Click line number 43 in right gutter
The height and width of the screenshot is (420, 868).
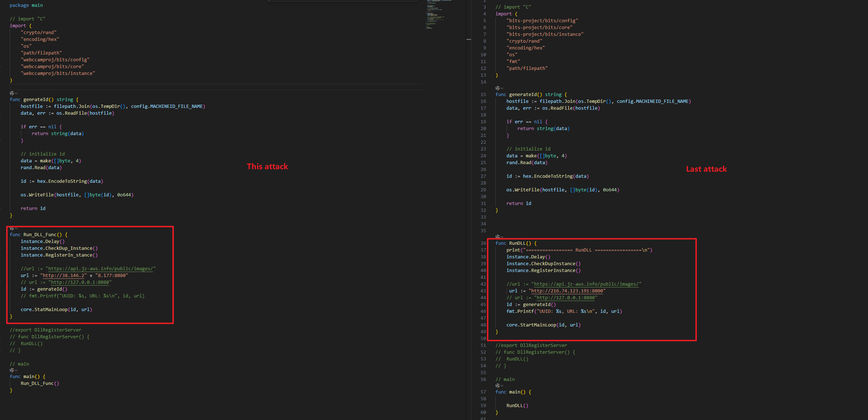[483, 291]
